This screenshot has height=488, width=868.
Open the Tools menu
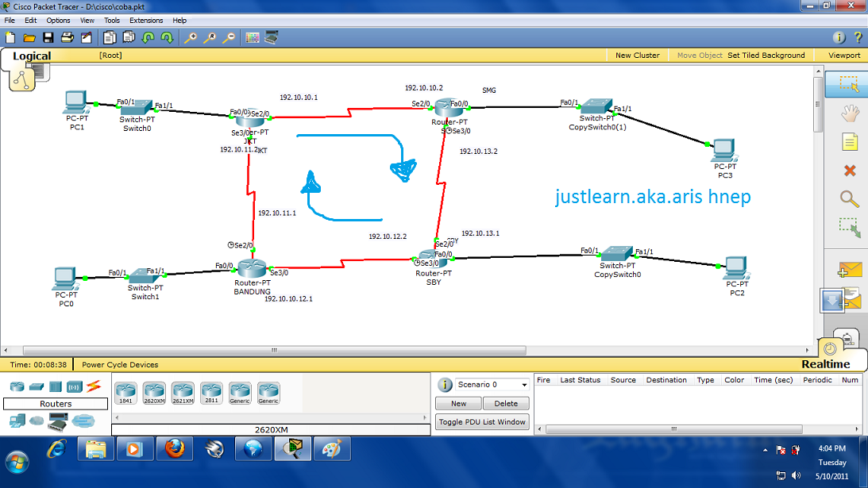pos(111,21)
